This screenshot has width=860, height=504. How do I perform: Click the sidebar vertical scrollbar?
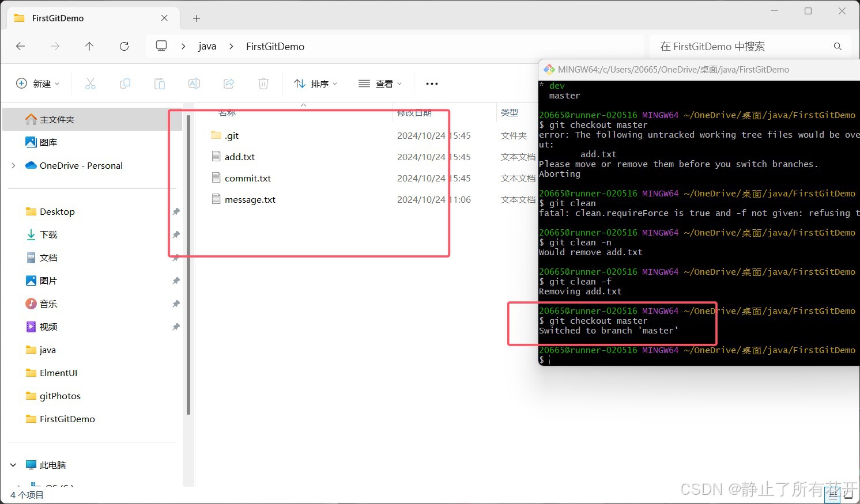188,265
